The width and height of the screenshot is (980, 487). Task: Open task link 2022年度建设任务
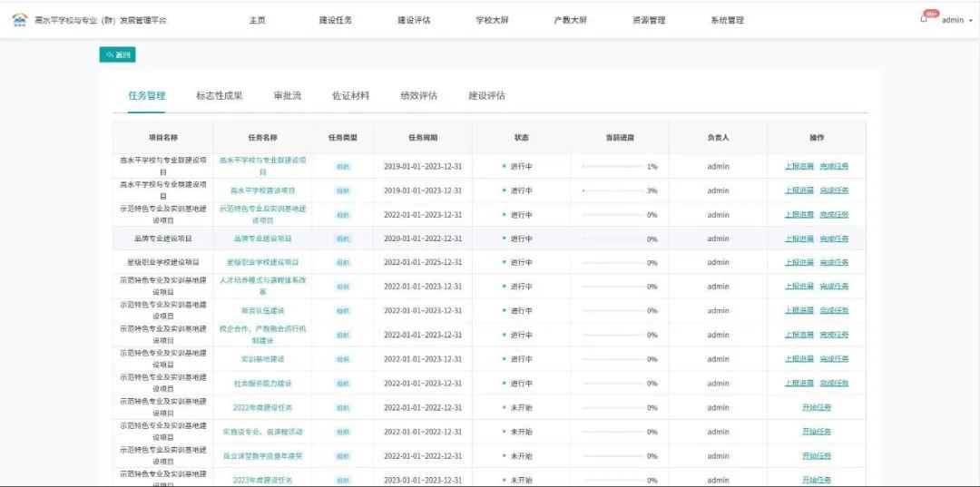pyautogui.click(x=262, y=408)
